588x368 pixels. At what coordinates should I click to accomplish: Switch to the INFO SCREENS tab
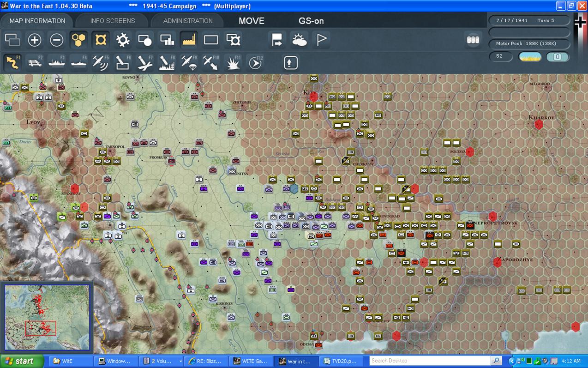click(x=113, y=21)
